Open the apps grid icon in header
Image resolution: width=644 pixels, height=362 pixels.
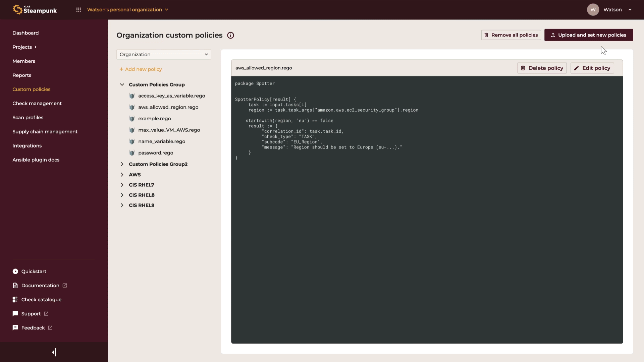tap(78, 10)
